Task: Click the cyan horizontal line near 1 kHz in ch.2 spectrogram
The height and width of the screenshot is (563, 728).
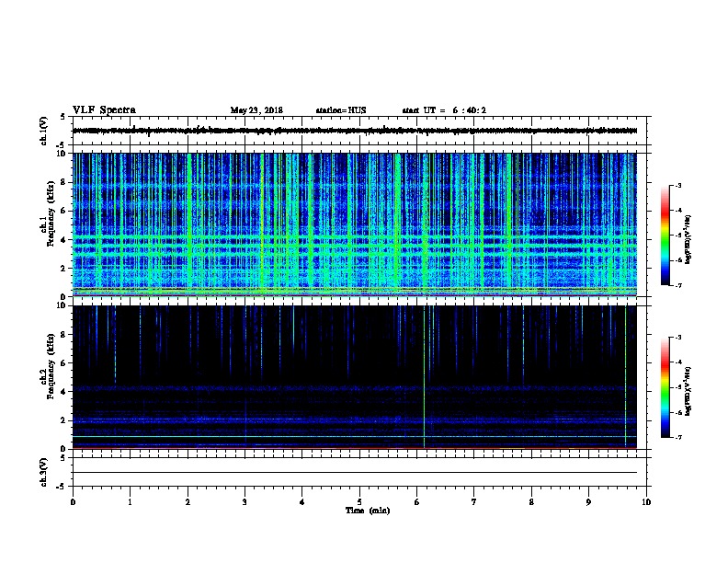Action: pos(355,436)
